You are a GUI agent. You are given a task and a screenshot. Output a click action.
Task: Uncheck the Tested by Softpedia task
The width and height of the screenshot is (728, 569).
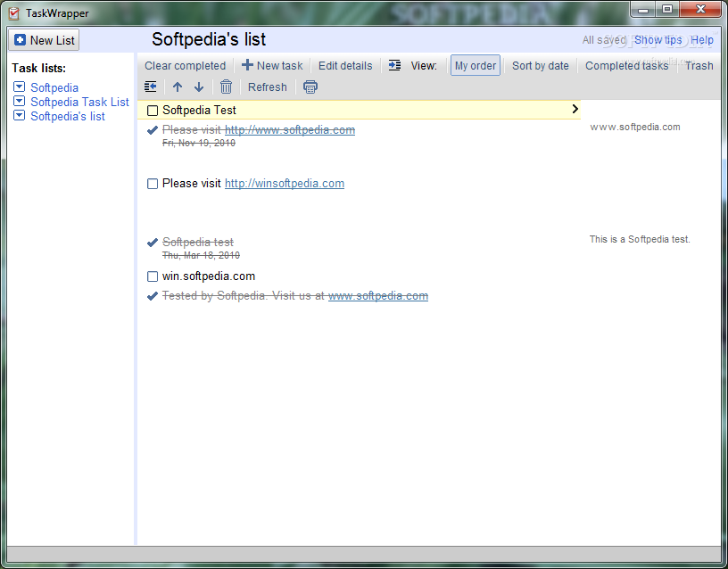pos(153,296)
